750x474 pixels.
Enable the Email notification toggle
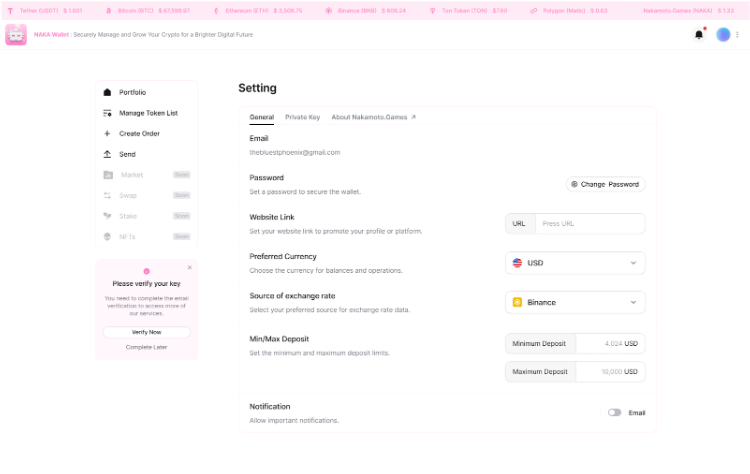[614, 412]
